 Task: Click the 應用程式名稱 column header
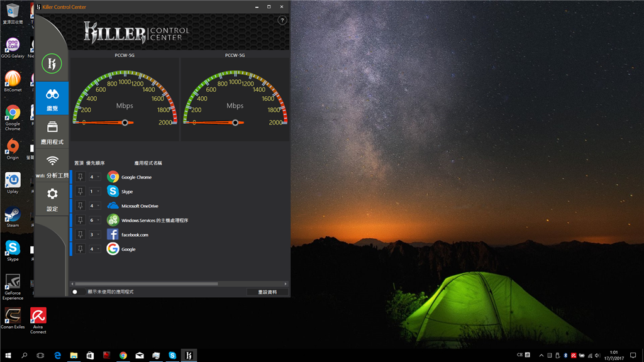148,163
